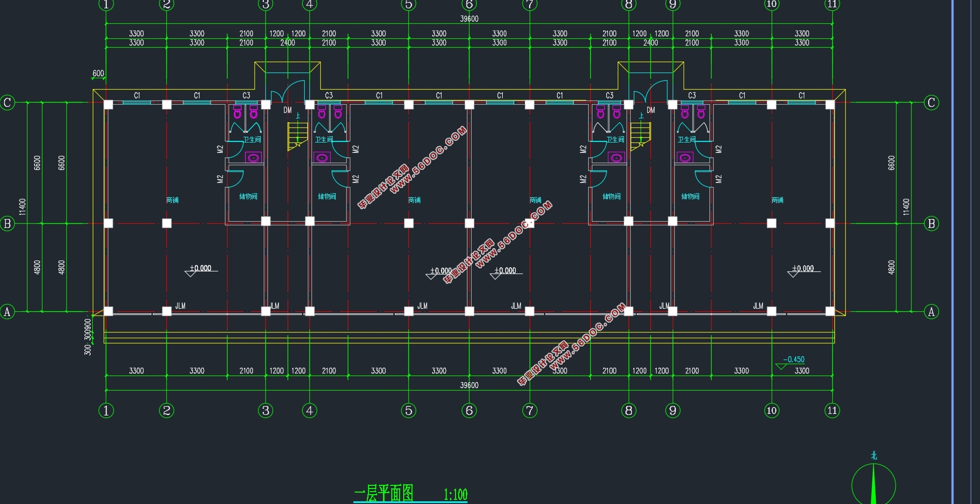Select the 39600 overall dimension at bottom
This screenshot has height=504, width=980.
(469, 385)
